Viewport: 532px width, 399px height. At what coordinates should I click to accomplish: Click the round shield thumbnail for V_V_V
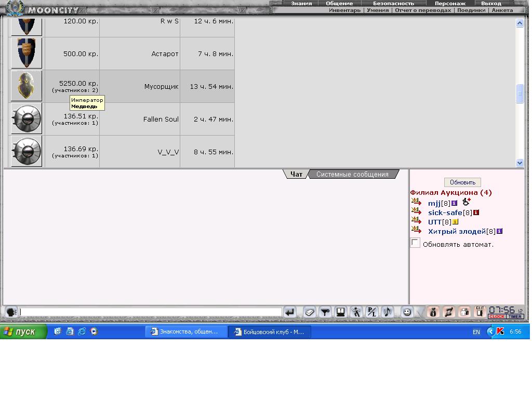[26, 151]
